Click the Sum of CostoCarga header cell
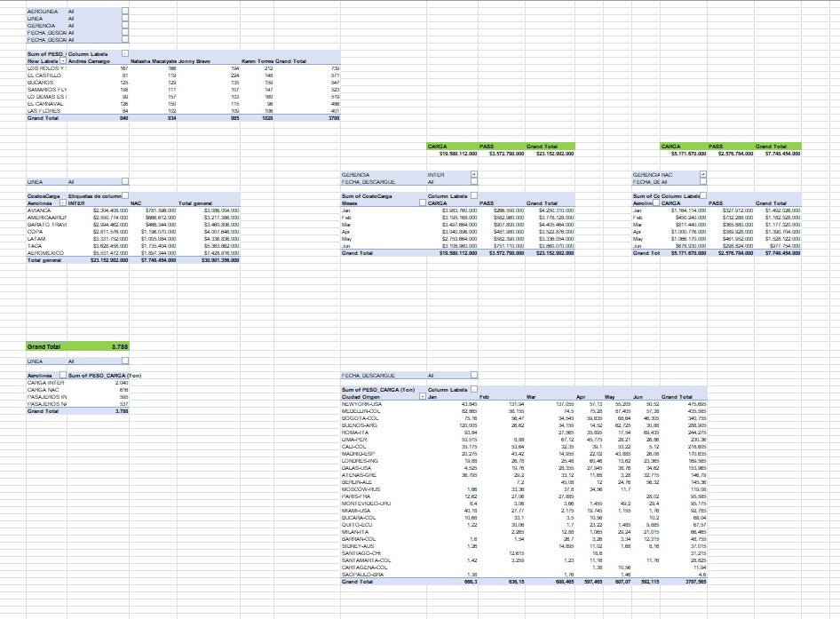The image size is (840, 619). (x=367, y=195)
